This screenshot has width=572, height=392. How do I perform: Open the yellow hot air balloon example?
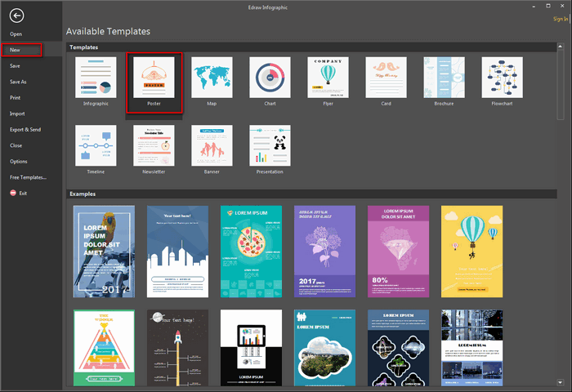tap(471, 252)
